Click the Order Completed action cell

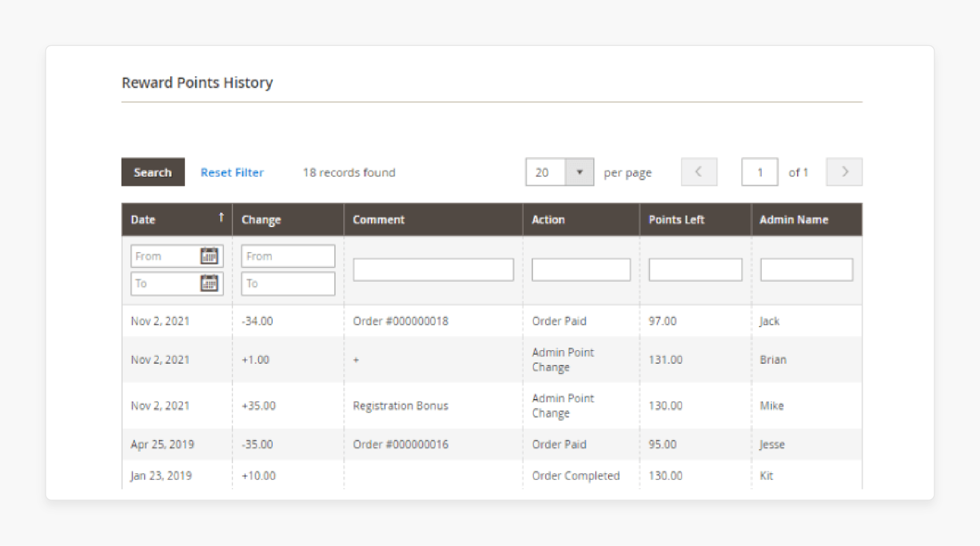coord(576,475)
